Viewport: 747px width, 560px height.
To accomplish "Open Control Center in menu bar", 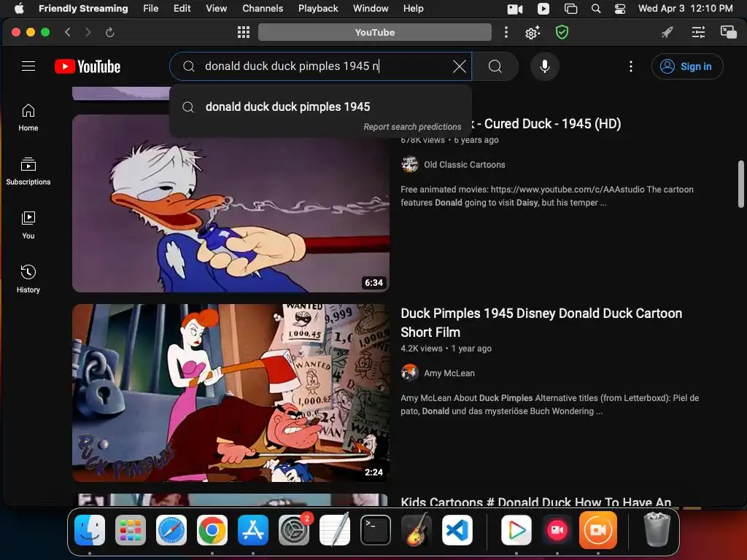I will (620, 9).
